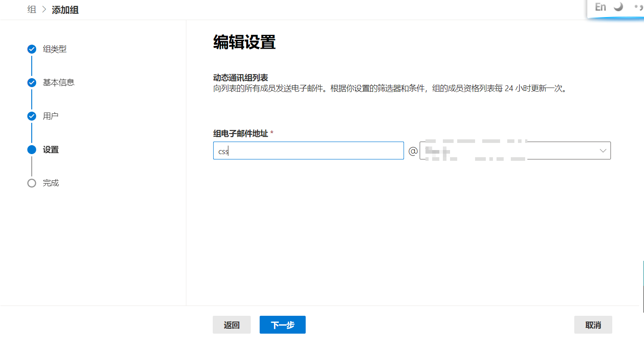The height and width of the screenshot is (339, 644).
Task: Switch the En input language indicator
Action: (x=600, y=7)
